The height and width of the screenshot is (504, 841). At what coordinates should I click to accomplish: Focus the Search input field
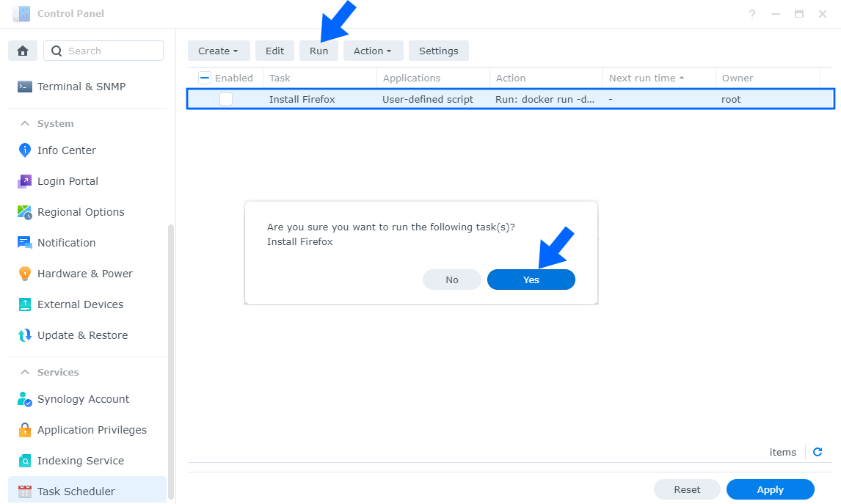pyautogui.click(x=103, y=51)
